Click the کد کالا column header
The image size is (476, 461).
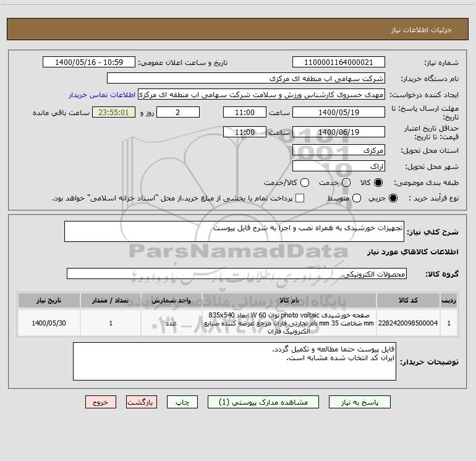click(408, 300)
